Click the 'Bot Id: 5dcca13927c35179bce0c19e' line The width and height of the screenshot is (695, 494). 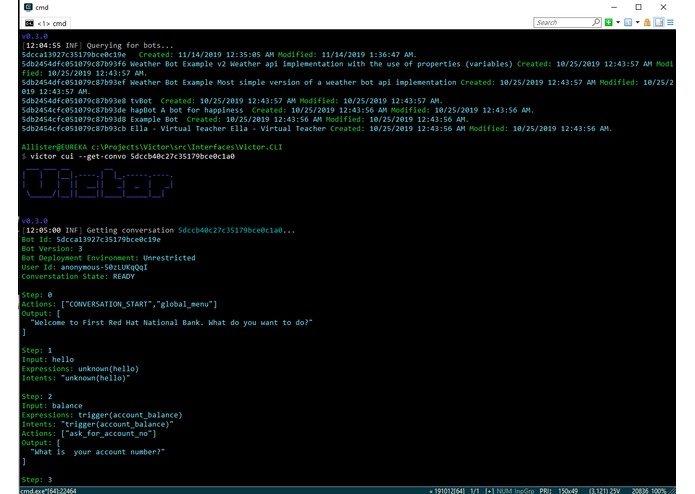point(91,240)
